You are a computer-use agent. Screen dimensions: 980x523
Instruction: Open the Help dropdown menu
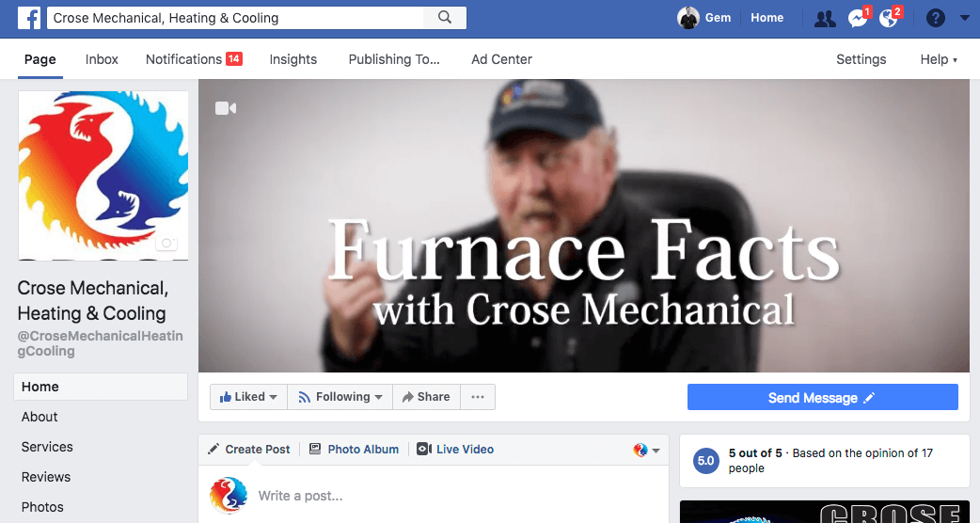[x=939, y=59]
